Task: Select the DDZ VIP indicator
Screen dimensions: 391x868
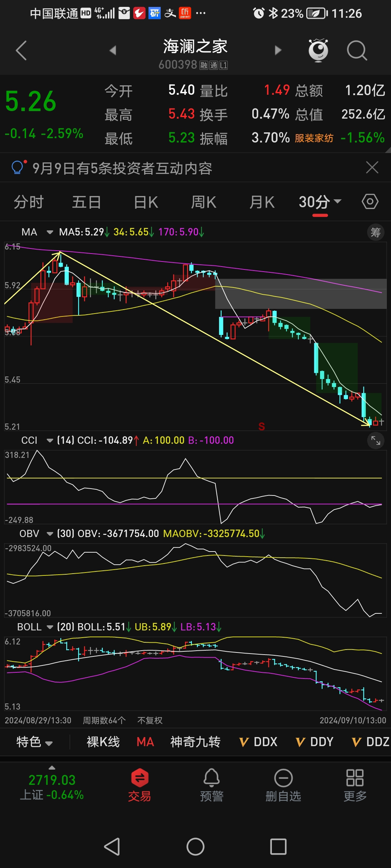Action: pos(371,742)
